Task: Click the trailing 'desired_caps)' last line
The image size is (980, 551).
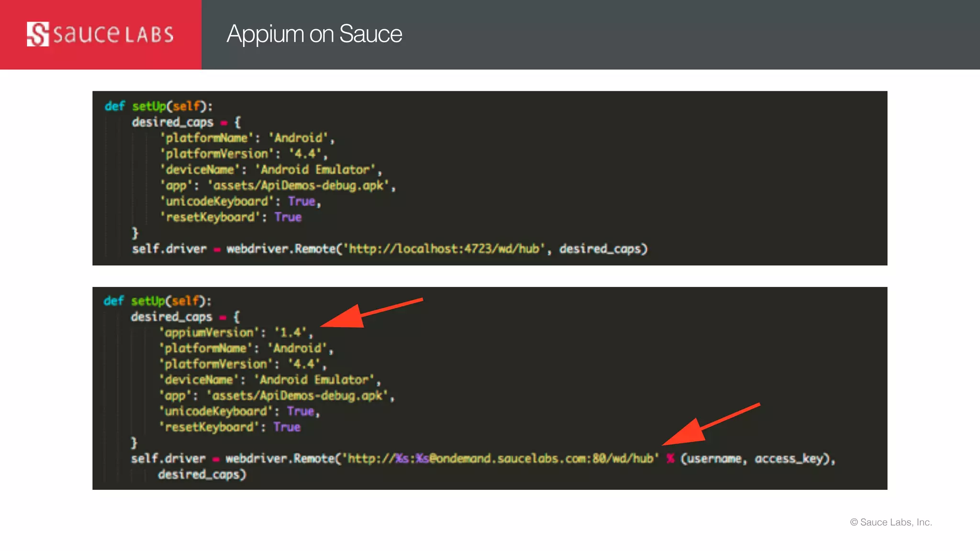Action: tap(202, 474)
